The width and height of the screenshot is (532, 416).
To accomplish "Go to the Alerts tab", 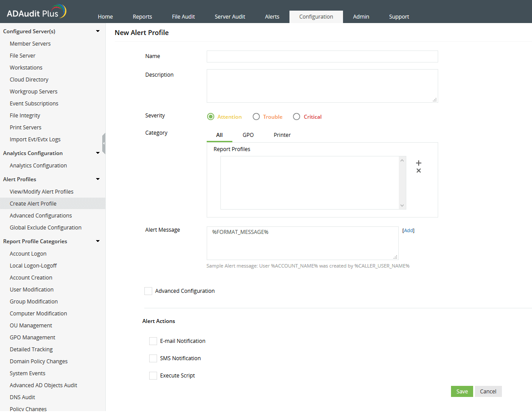I will [x=272, y=17].
